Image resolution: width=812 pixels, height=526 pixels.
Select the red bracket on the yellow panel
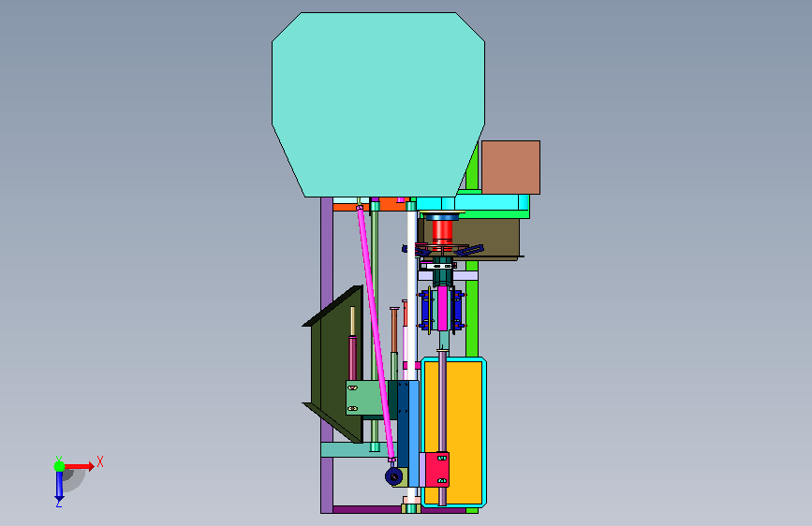coord(437,469)
